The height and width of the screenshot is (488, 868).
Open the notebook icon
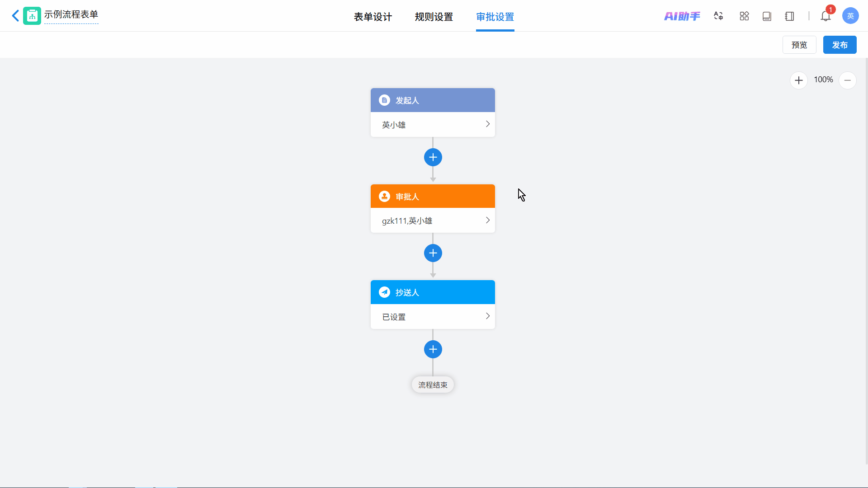[789, 16]
